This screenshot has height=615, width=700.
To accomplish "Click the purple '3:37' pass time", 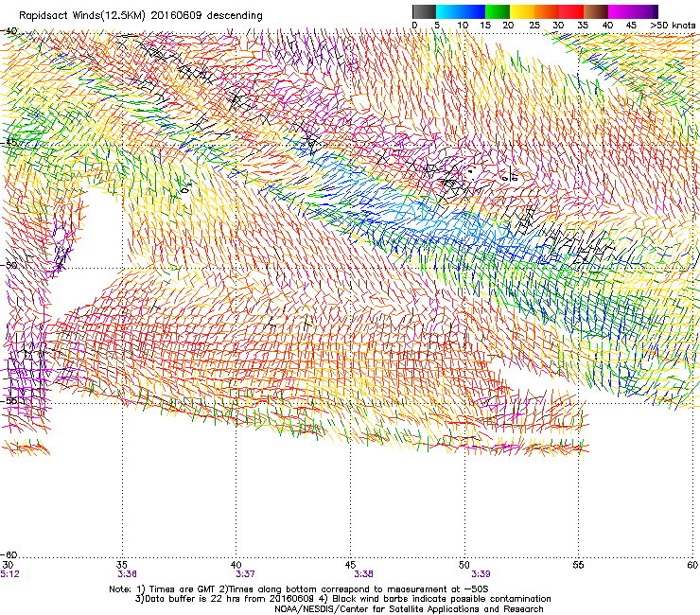I will [245, 574].
